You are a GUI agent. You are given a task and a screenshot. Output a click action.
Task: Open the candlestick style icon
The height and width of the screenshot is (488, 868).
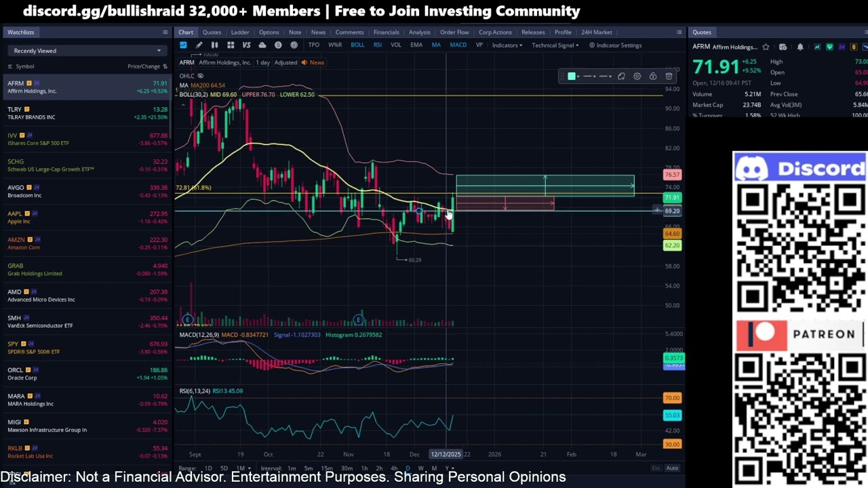(214, 45)
